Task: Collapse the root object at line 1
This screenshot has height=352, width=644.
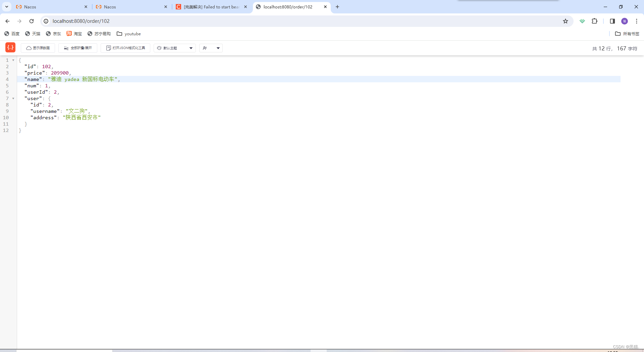Action: click(13, 60)
